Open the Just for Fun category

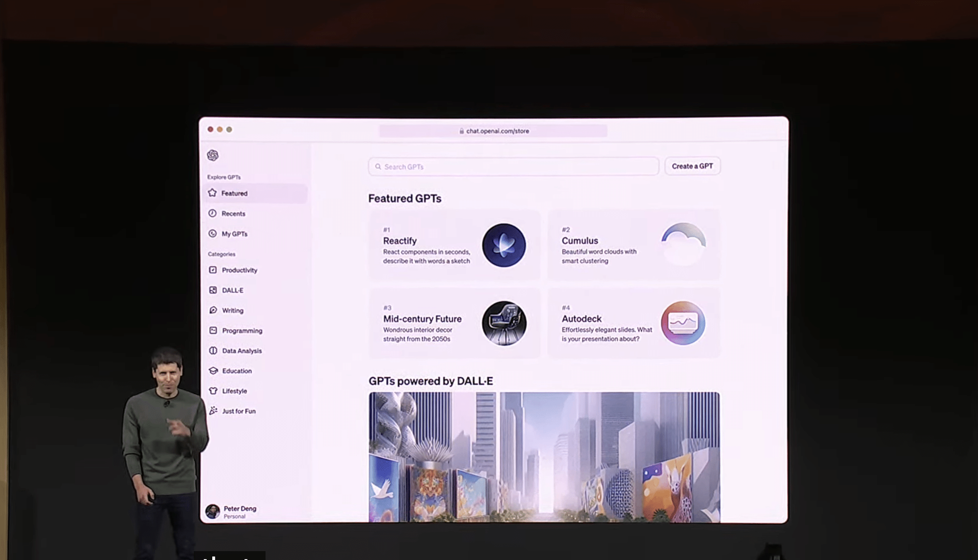(x=239, y=411)
